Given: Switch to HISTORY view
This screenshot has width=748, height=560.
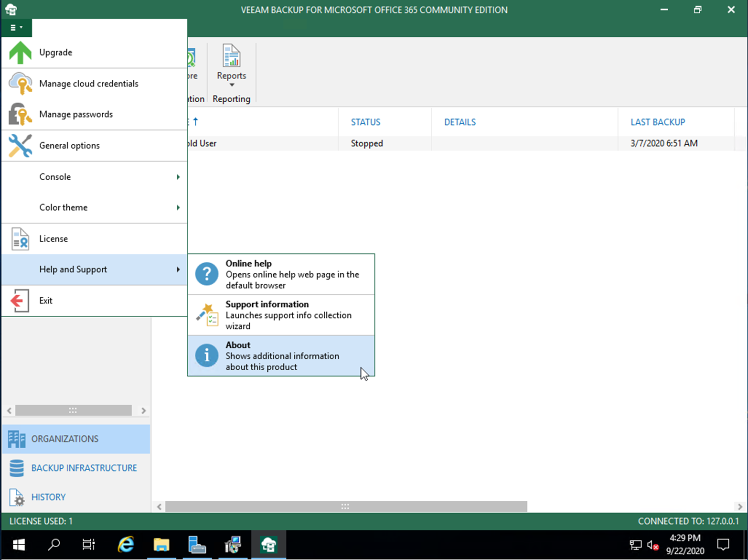Looking at the screenshot, I should point(76,497).
